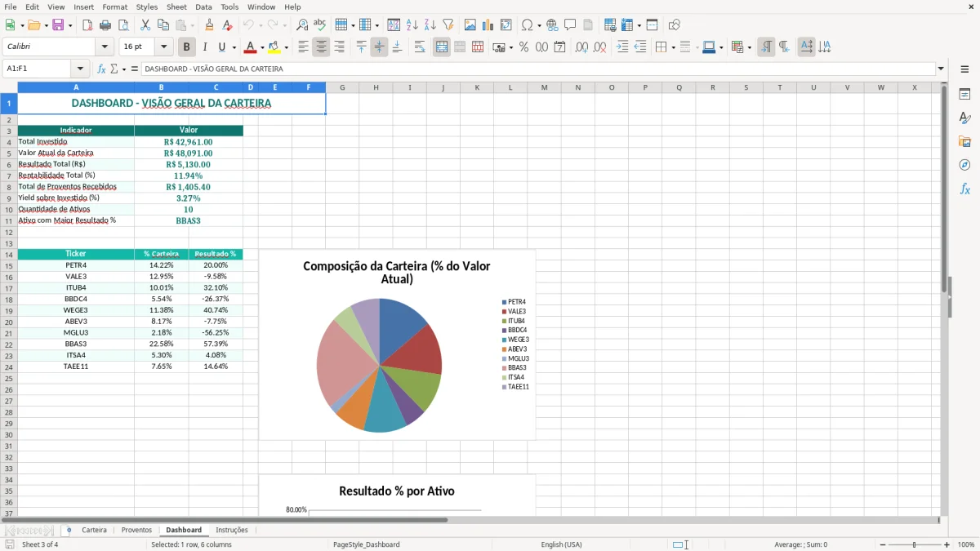The image size is (980, 551).
Task: Open conditional formatting dropdown arrow
Action: pyautogui.click(x=749, y=47)
